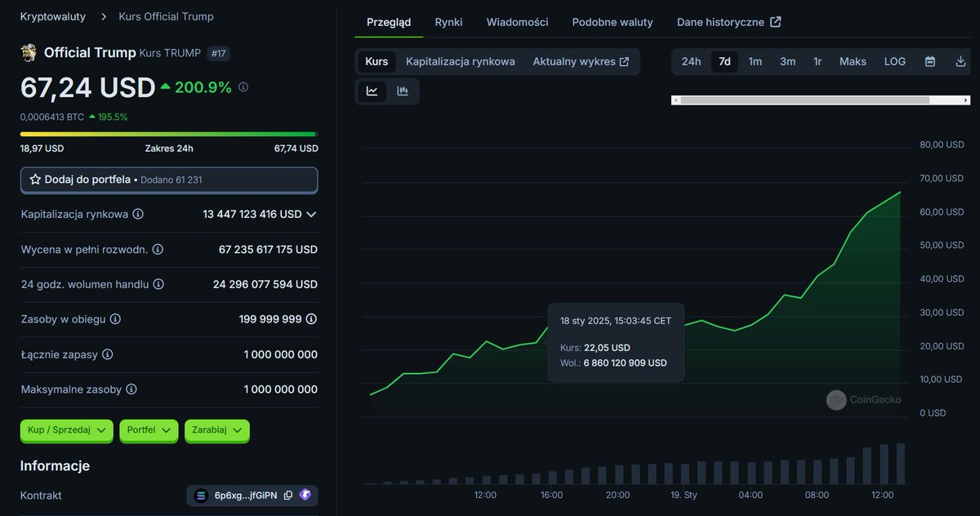
Task: Select the 24h chart range
Action: (691, 61)
